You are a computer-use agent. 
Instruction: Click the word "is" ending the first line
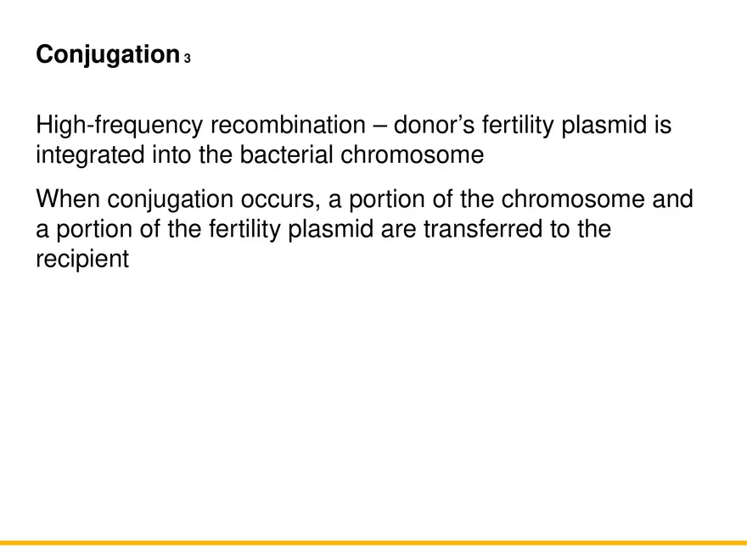[662, 126]
